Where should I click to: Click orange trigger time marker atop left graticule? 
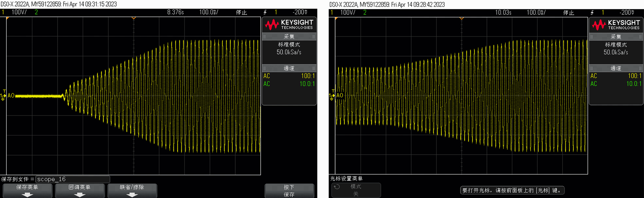(x=133, y=18)
